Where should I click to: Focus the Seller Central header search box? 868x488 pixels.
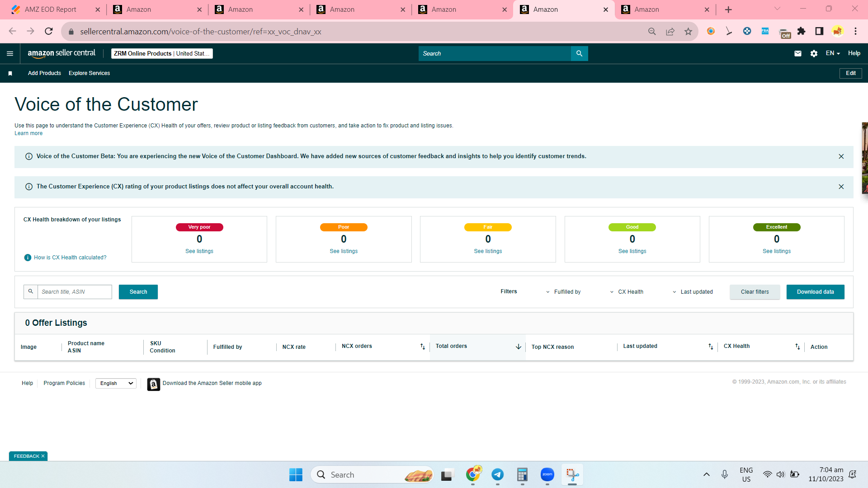pos(495,53)
